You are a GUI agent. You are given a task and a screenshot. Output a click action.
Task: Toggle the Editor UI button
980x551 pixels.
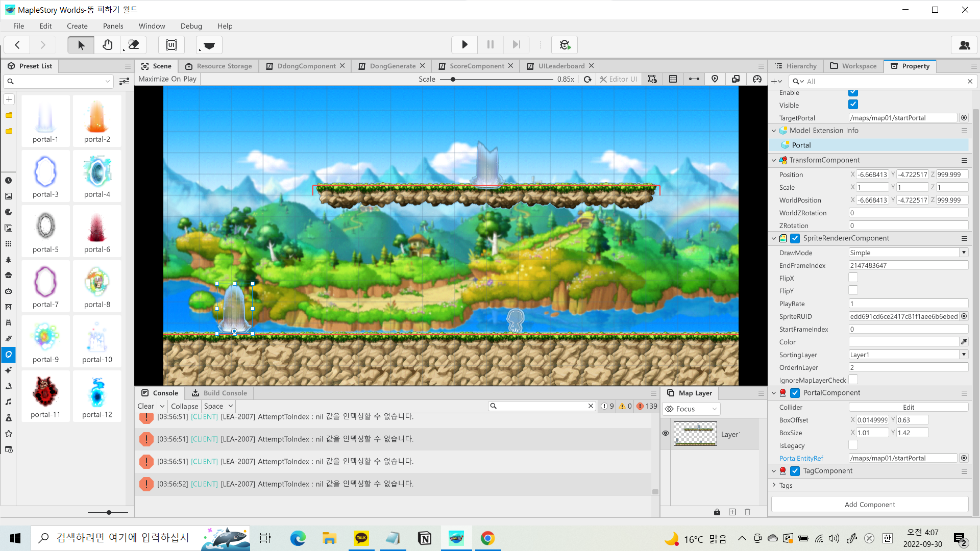coord(618,79)
